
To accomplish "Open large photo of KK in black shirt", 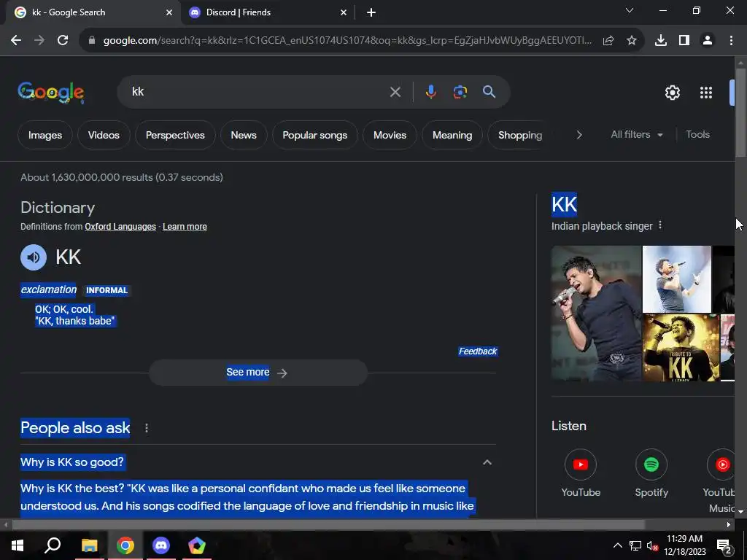I will 596,314.
